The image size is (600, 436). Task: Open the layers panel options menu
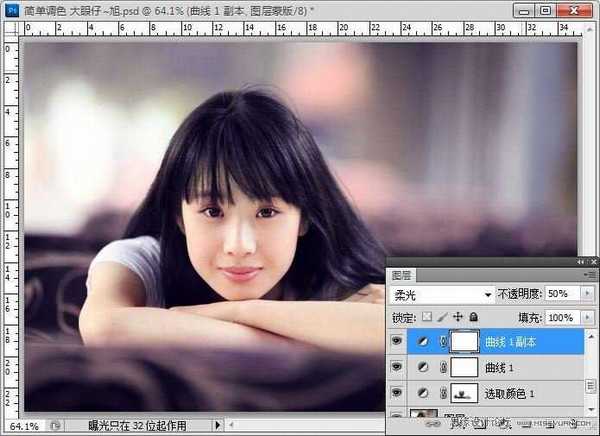[590, 275]
